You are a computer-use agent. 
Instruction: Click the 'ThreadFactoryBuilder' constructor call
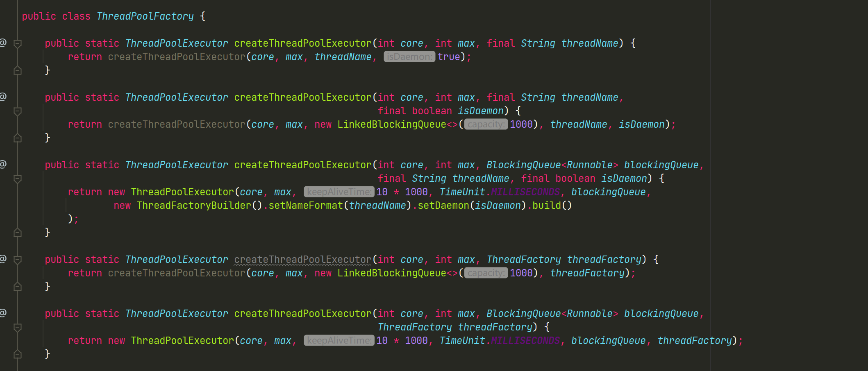pos(194,206)
